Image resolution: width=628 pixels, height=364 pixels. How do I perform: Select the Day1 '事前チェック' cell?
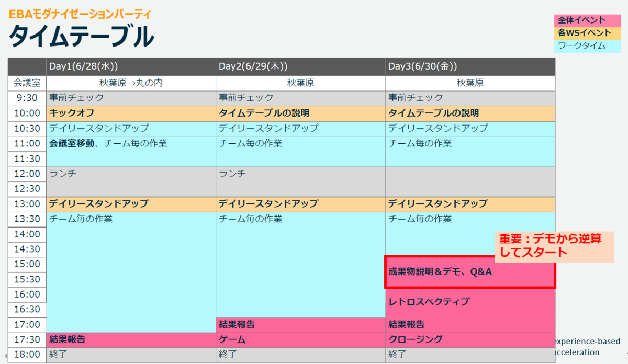click(131, 98)
